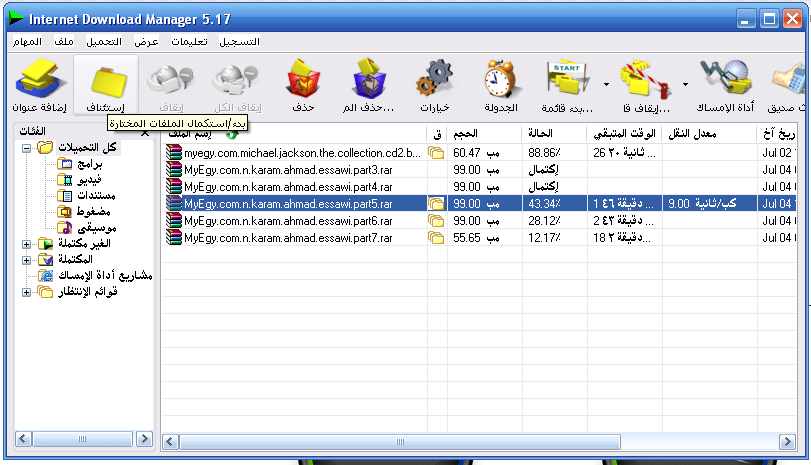The height and width of the screenshot is (465, 811).
Task: Open the File (ملف) menu
Action: tap(64, 41)
